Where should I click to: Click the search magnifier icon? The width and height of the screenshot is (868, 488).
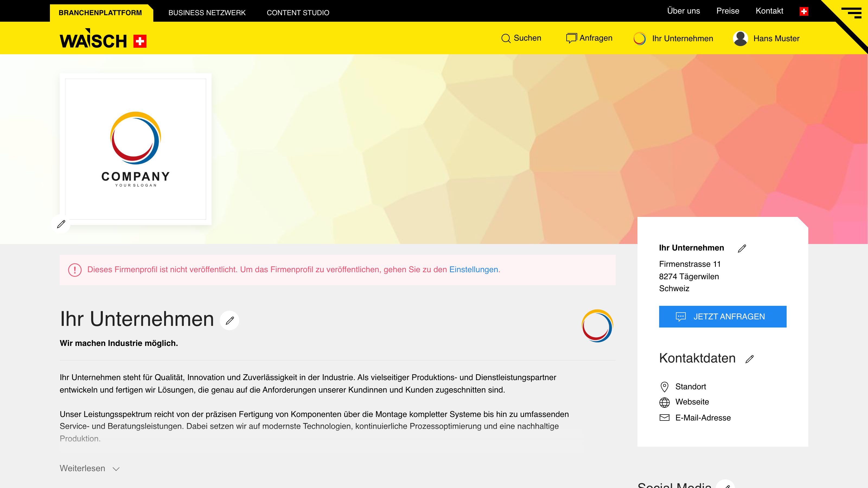coord(506,38)
